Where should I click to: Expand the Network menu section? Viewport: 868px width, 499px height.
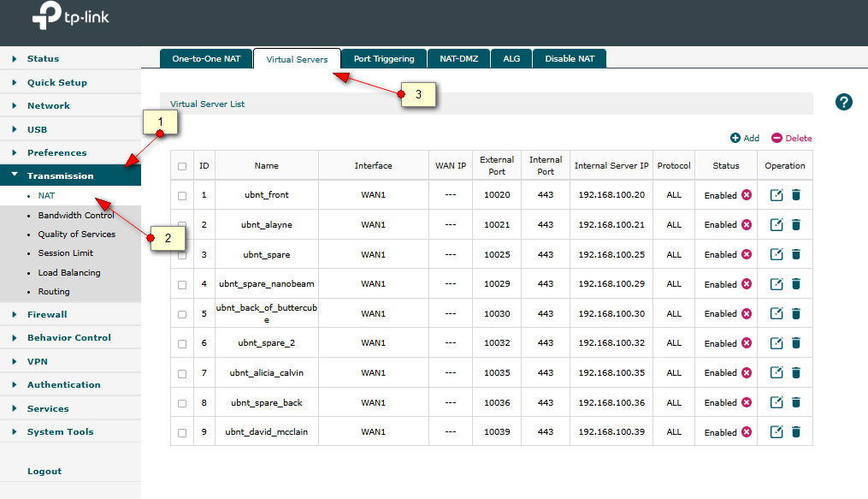tap(49, 106)
